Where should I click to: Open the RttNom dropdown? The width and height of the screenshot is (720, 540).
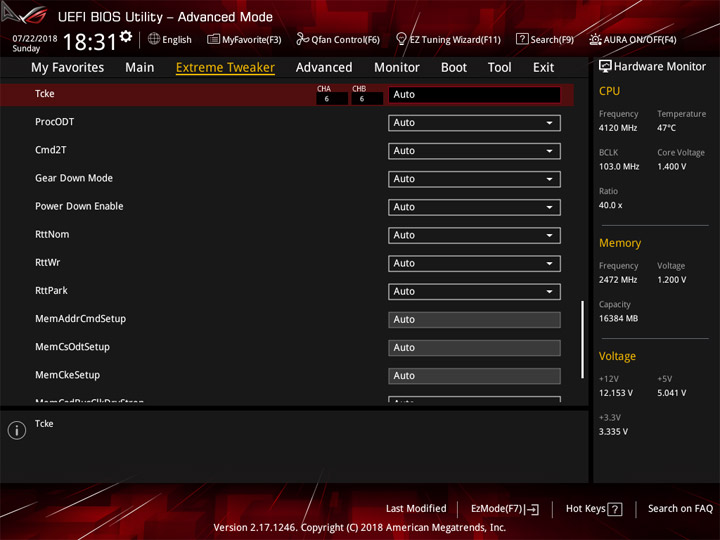click(474, 235)
